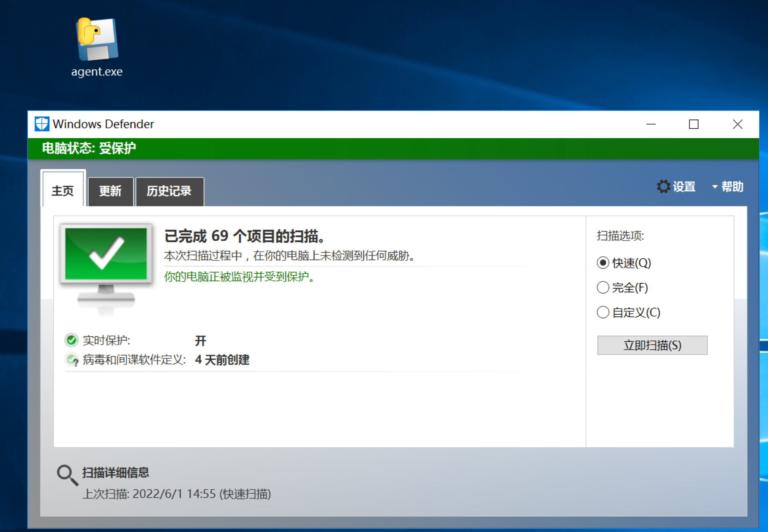Click the real-time protection green check icon

pyautogui.click(x=71, y=340)
